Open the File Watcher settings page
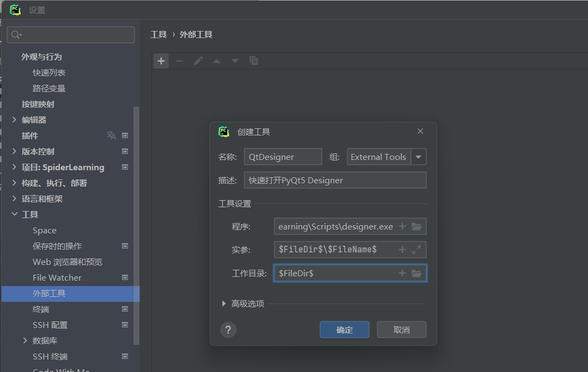Viewport: 588px width, 372px height. click(57, 278)
